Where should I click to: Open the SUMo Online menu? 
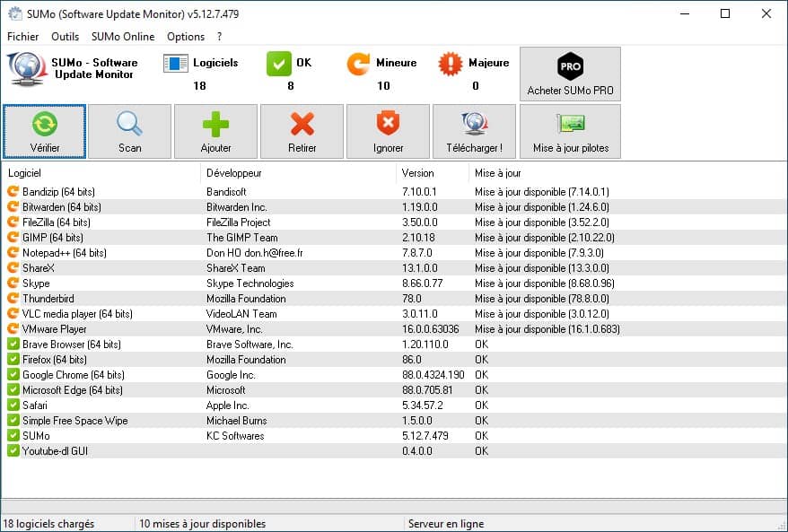123,37
